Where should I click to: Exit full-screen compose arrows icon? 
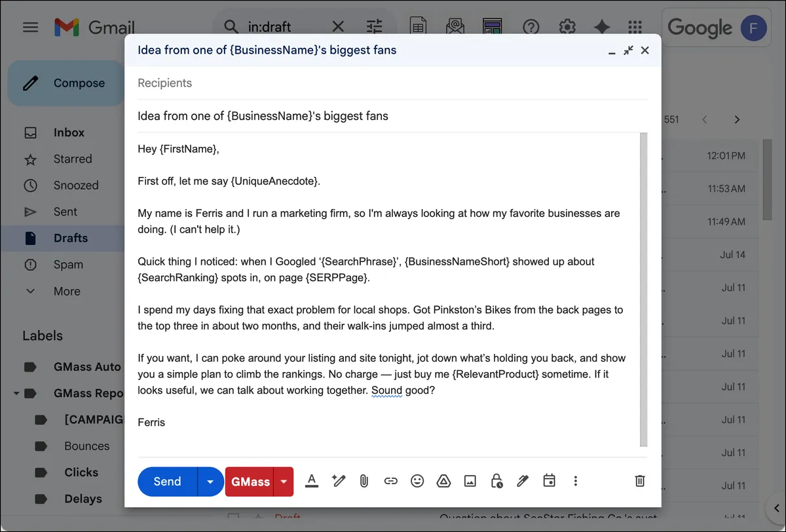pyautogui.click(x=628, y=50)
